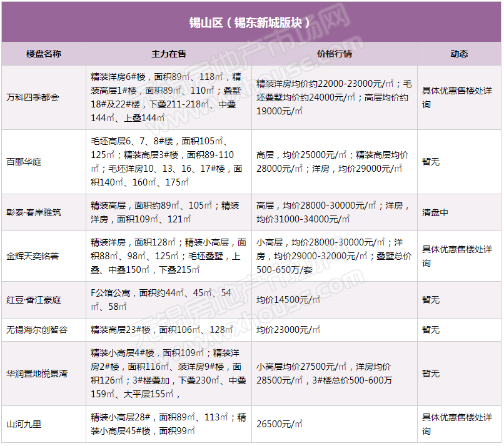Open the 金辉天奕铭著 property entry
The height and width of the screenshot is (446, 504).
click(x=33, y=257)
